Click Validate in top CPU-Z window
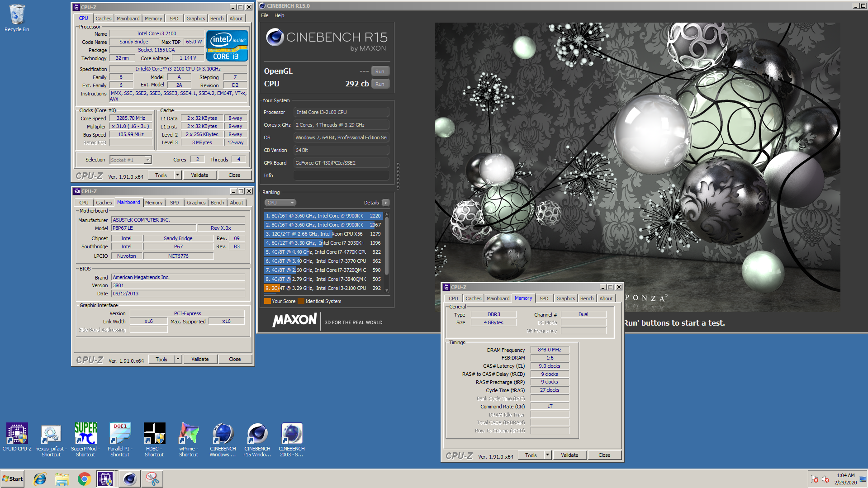This screenshot has width=868, height=488. click(199, 175)
